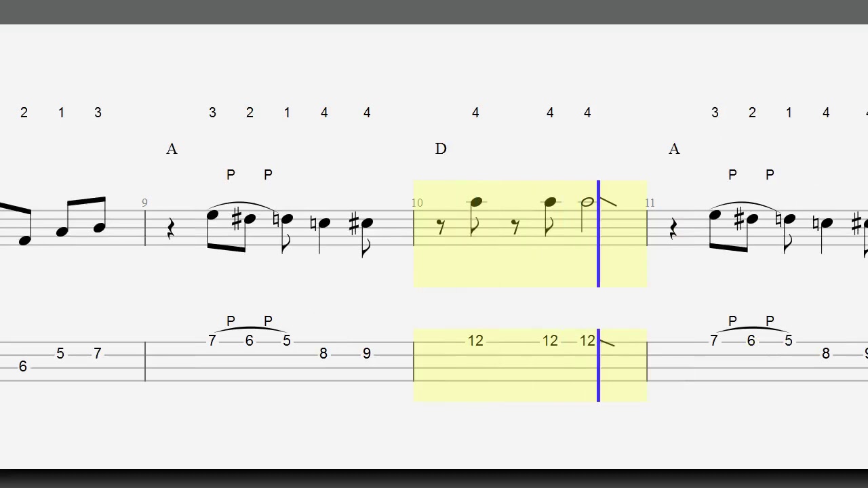This screenshot has width=868, height=488.
Task: Select the D chord label above measure 10
Action: tap(441, 149)
